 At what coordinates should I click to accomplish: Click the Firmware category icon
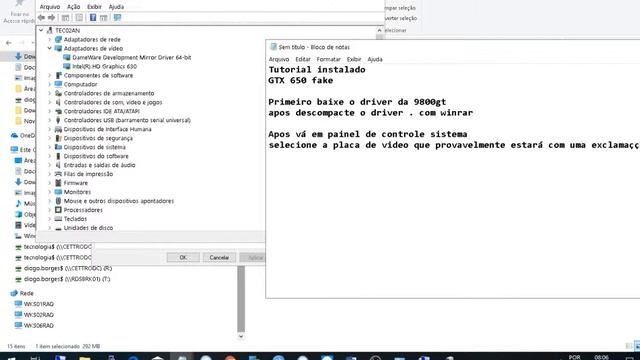pos(58,183)
